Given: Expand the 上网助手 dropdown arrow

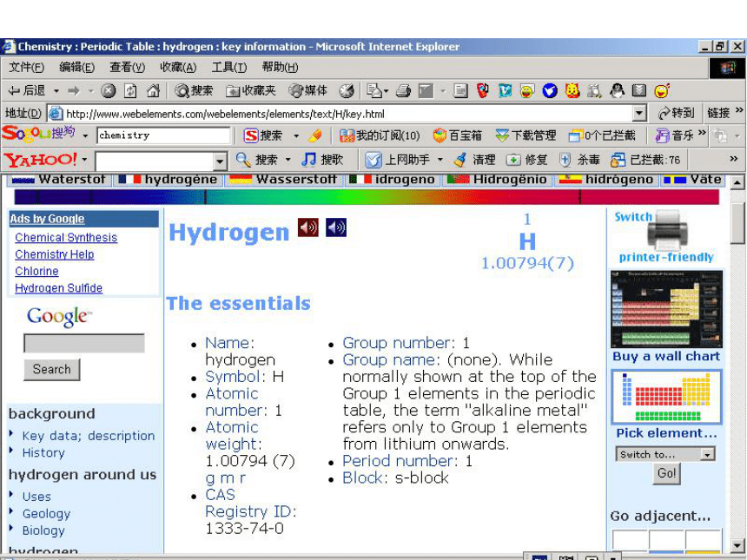Looking at the screenshot, I should [x=440, y=160].
